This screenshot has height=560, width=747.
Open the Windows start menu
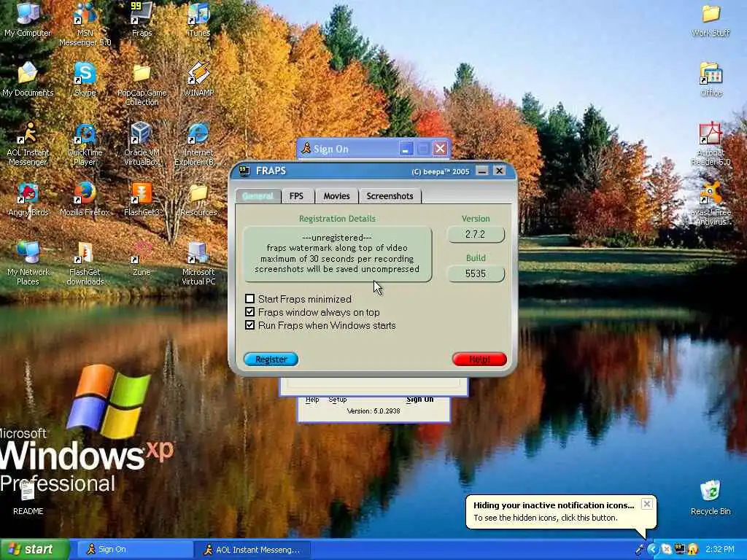click(34, 549)
